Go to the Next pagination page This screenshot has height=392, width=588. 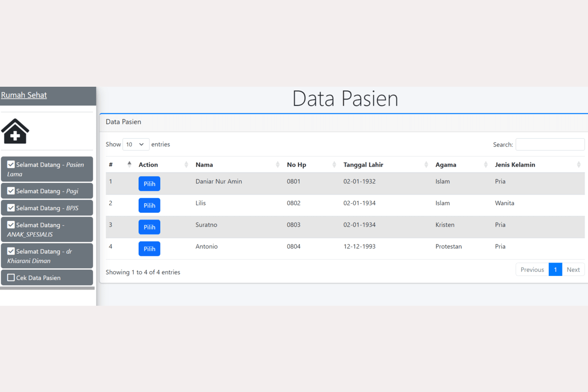tap(573, 269)
